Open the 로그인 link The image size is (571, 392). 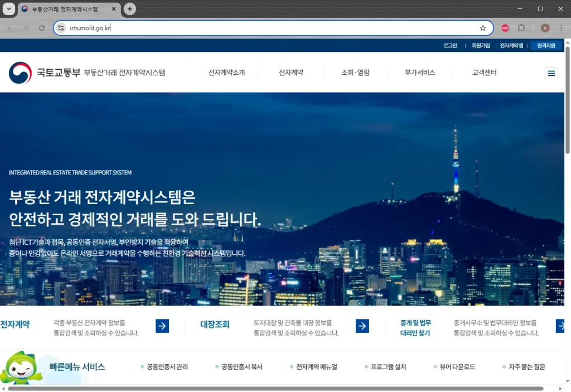(x=449, y=45)
